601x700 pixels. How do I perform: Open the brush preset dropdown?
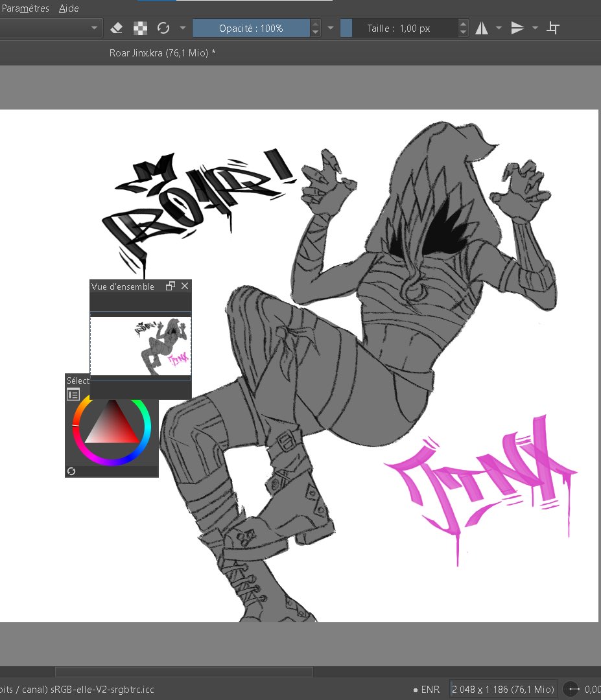[95, 27]
